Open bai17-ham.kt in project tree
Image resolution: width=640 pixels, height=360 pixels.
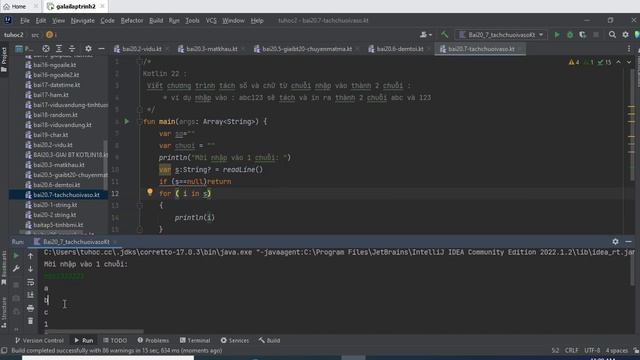click(x=51, y=95)
